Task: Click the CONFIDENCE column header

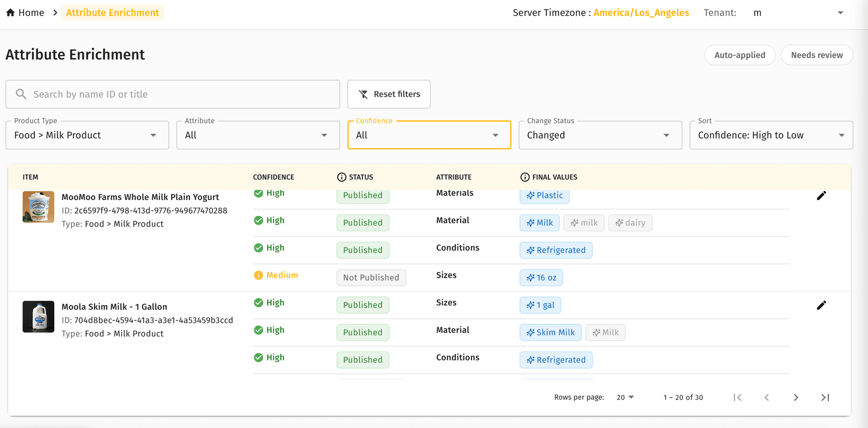Action: click(x=273, y=177)
